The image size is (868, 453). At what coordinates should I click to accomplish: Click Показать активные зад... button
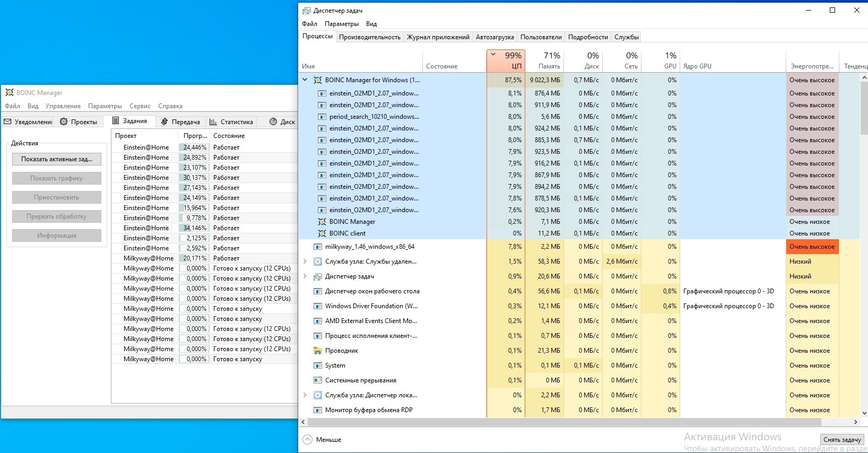pyautogui.click(x=57, y=159)
